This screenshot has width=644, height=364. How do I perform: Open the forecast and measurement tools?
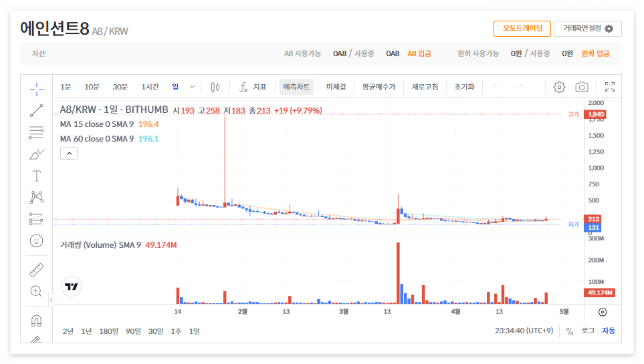pyautogui.click(x=37, y=219)
